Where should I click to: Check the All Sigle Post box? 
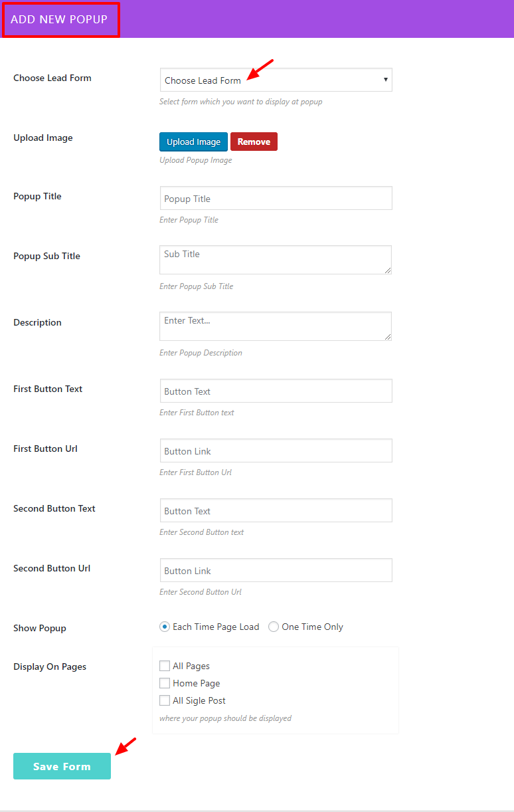click(165, 700)
